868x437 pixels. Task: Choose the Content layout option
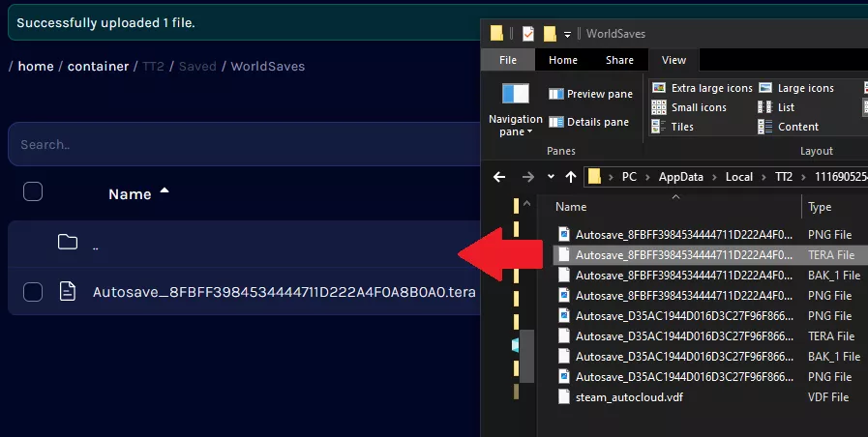coord(765,127)
